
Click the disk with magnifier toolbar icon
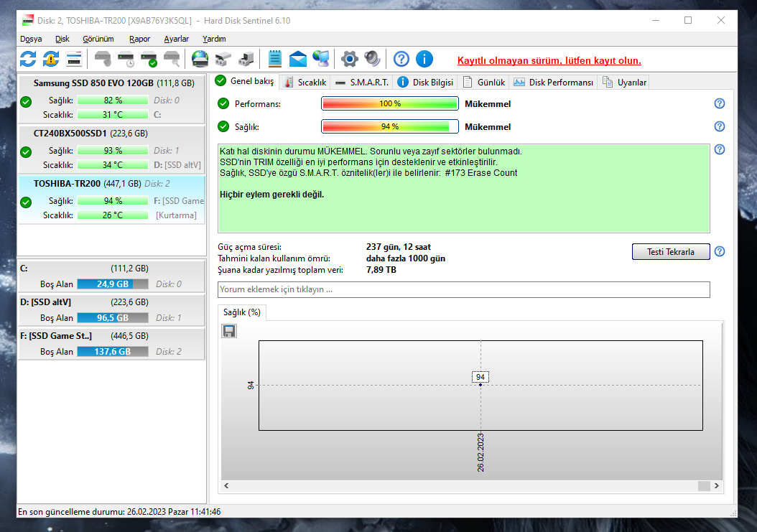(172, 60)
